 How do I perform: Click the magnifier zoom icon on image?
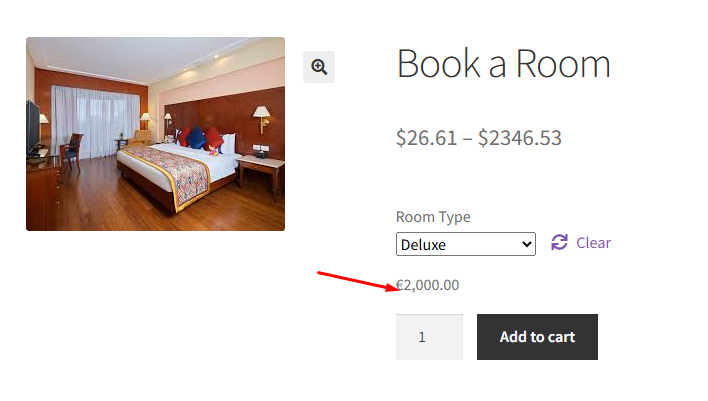(x=319, y=67)
